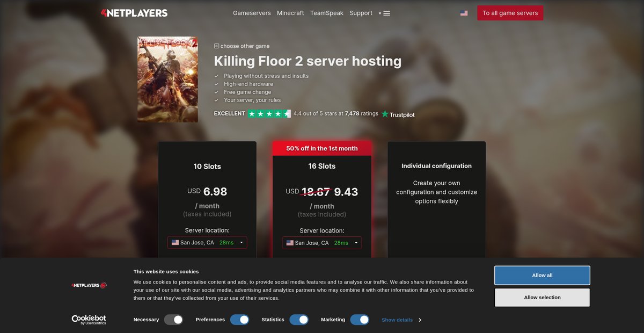Viewport: 644px width, 333px height.
Task: Click the discounted 9.43 price
Action: [x=346, y=192]
